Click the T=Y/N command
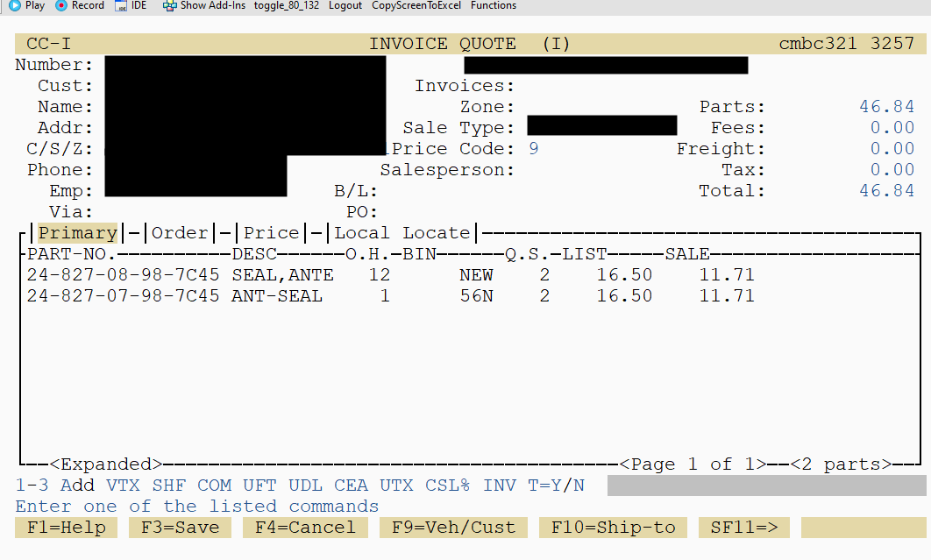 pos(557,486)
